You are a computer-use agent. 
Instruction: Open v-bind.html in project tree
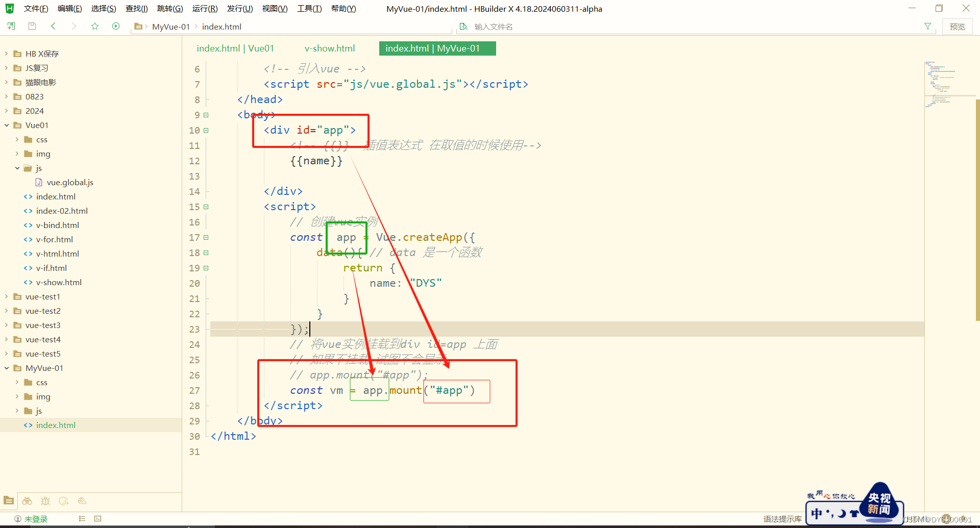58,225
